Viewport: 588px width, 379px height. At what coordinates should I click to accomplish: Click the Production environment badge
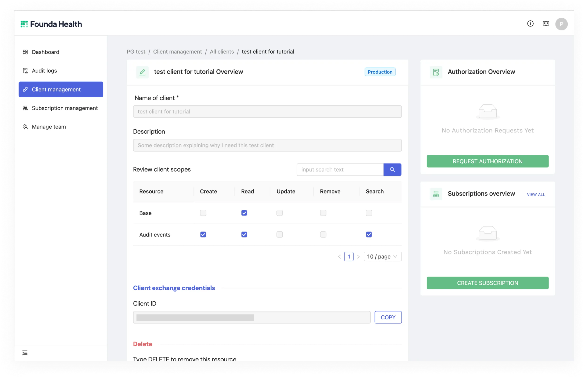380,72
